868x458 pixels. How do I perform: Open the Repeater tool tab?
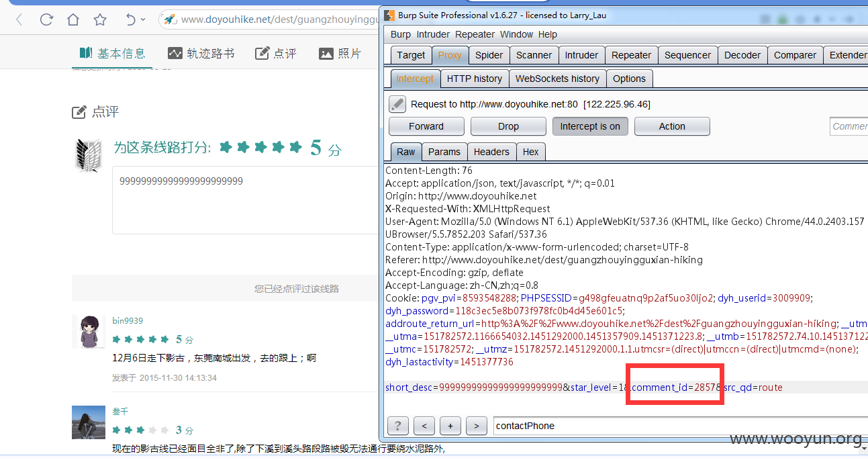pos(631,55)
